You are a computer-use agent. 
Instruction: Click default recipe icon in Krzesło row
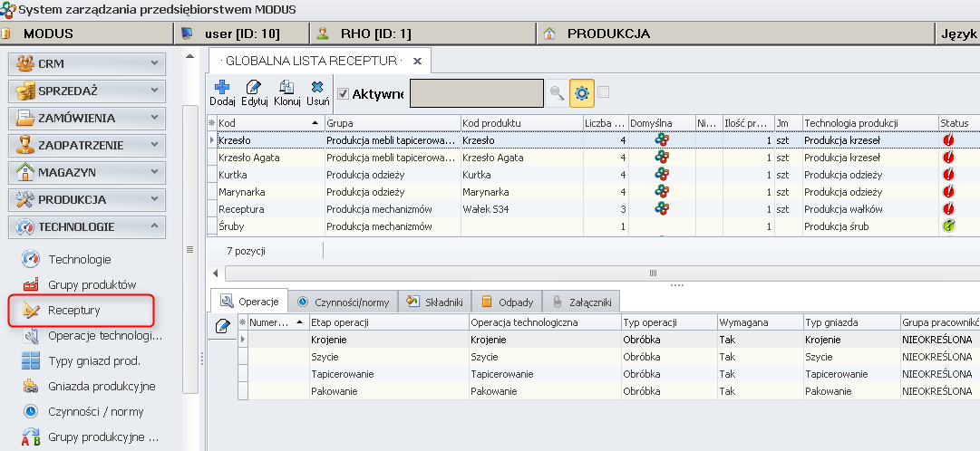coord(662,140)
